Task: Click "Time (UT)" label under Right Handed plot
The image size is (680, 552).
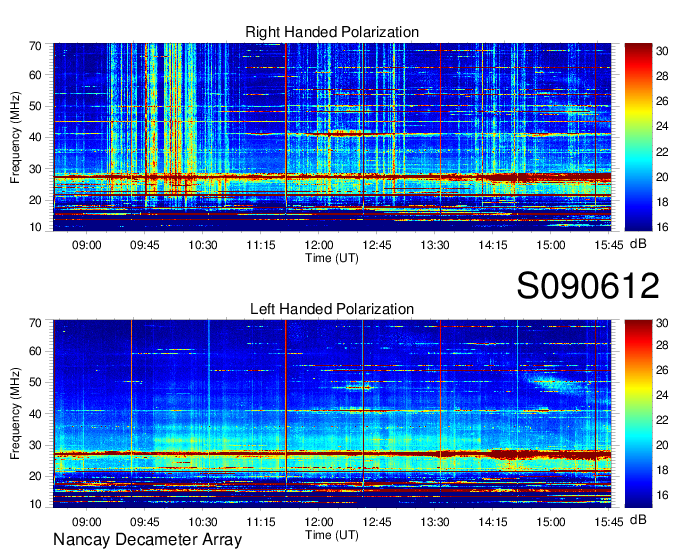Action: coord(332,258)
